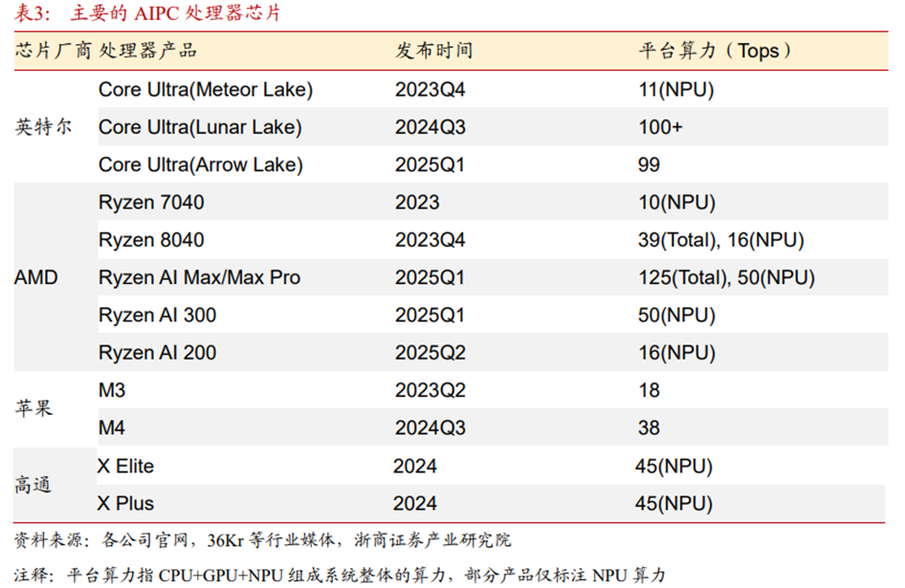Click the 'Ryzen 7040' cell
The width and height of the screenshot is (905, 588).
tap(151, 203)
